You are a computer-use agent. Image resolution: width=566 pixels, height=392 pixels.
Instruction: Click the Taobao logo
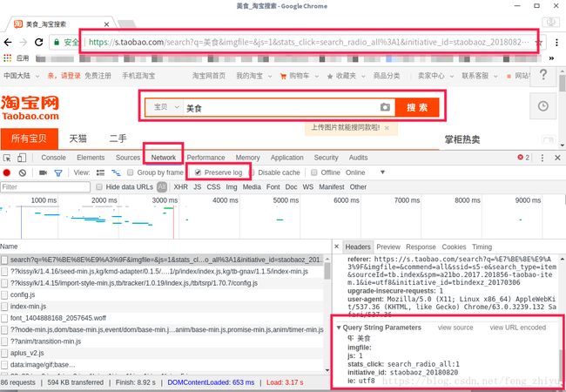pyautogui.click(x=30, y=107)
